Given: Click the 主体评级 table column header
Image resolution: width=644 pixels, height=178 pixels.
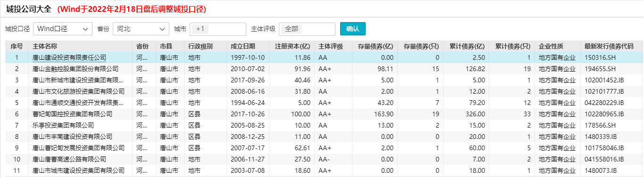Looking at the screenshot, I should click(331, 46).
